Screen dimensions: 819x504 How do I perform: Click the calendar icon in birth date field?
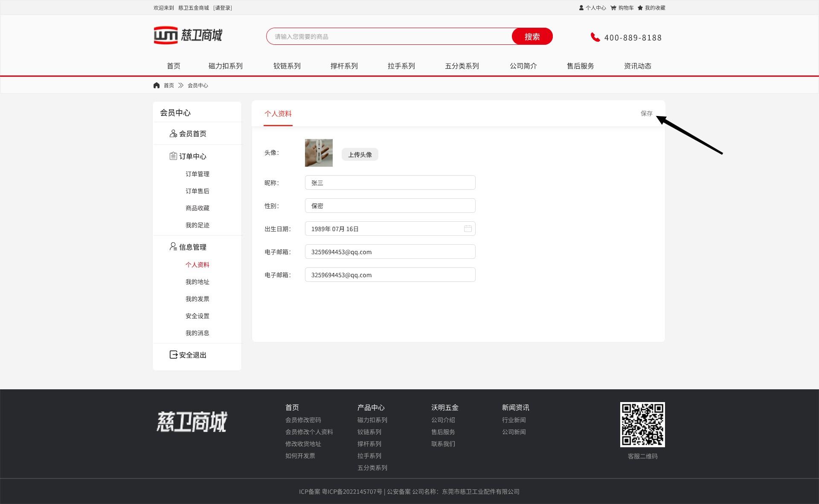coord(468,229)
